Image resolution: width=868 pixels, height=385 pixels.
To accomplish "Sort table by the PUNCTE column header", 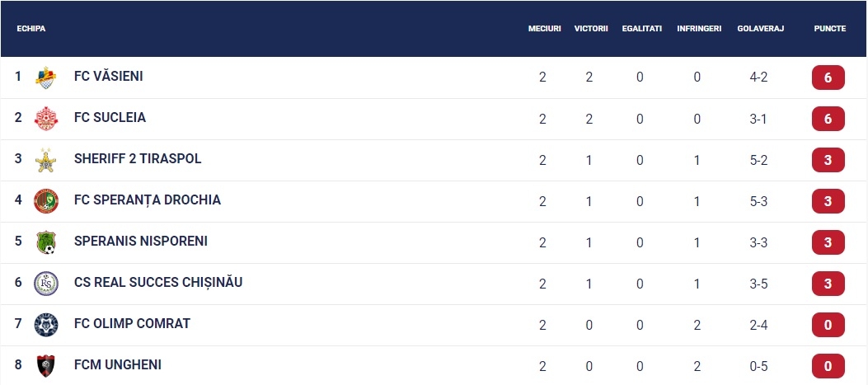I will point(830,28).
